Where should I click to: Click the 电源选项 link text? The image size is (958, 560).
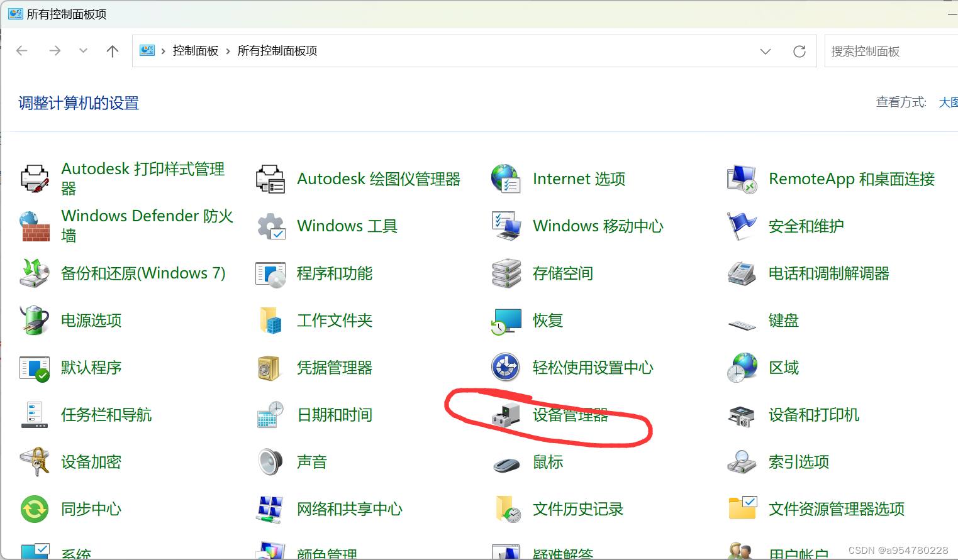[91, 321]
